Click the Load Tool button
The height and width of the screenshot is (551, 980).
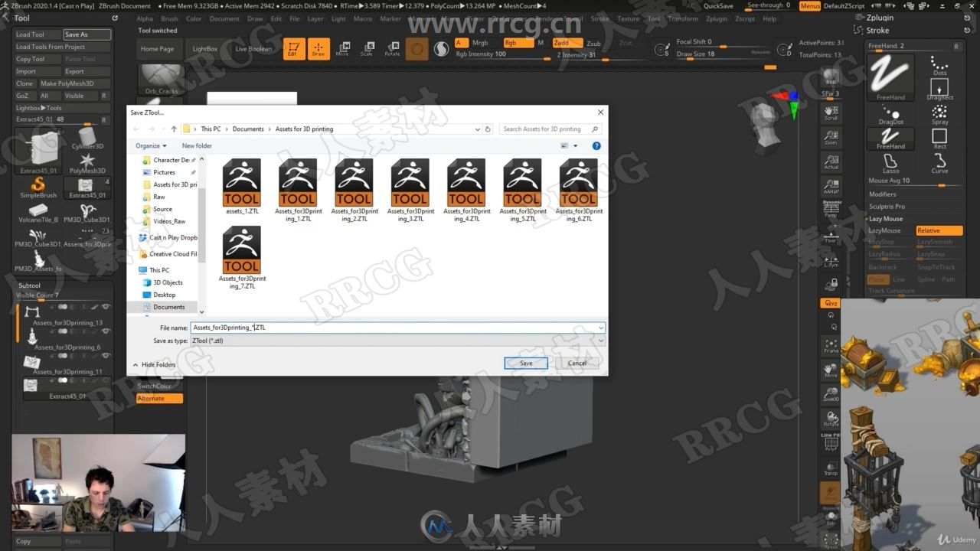pyautogui.click(x=38, y=34)
